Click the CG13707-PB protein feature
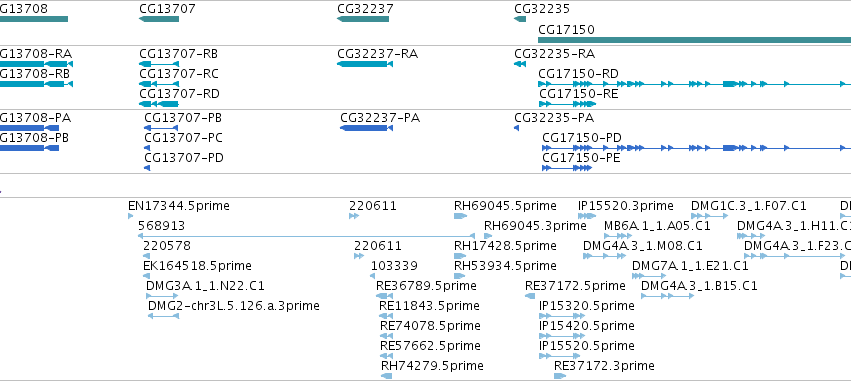 [x=161, y=128]
